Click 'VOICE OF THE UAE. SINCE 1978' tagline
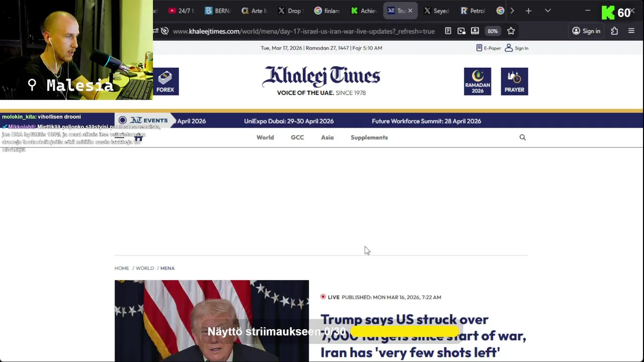 321,93
